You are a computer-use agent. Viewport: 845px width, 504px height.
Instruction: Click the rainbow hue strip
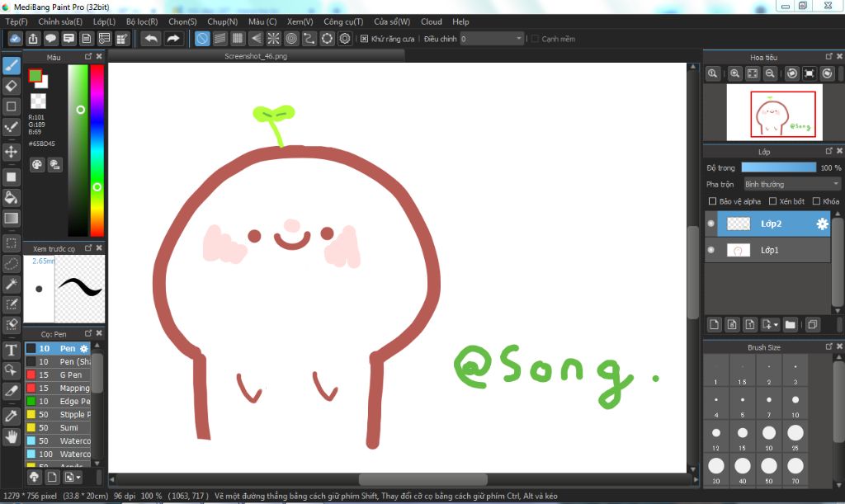(x=97, y=151)
